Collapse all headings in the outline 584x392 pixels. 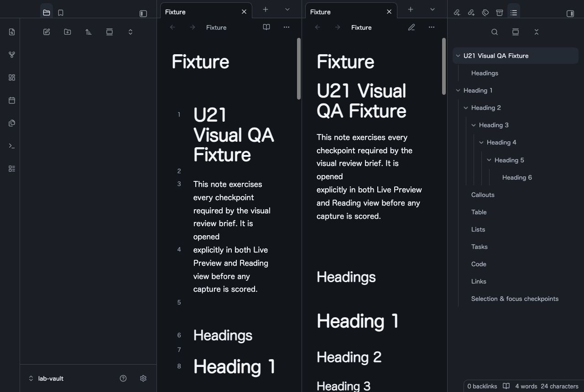tap(537, 32)
